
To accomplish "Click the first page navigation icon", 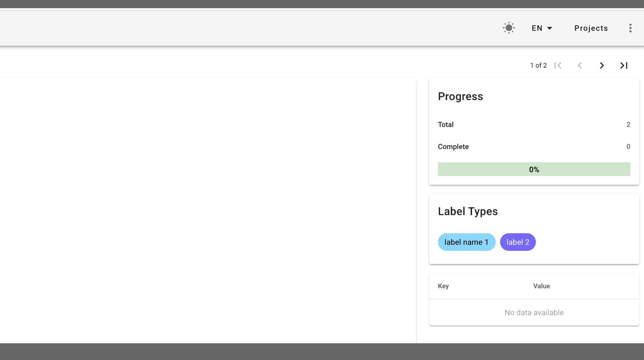I will (x=558, y=65).
